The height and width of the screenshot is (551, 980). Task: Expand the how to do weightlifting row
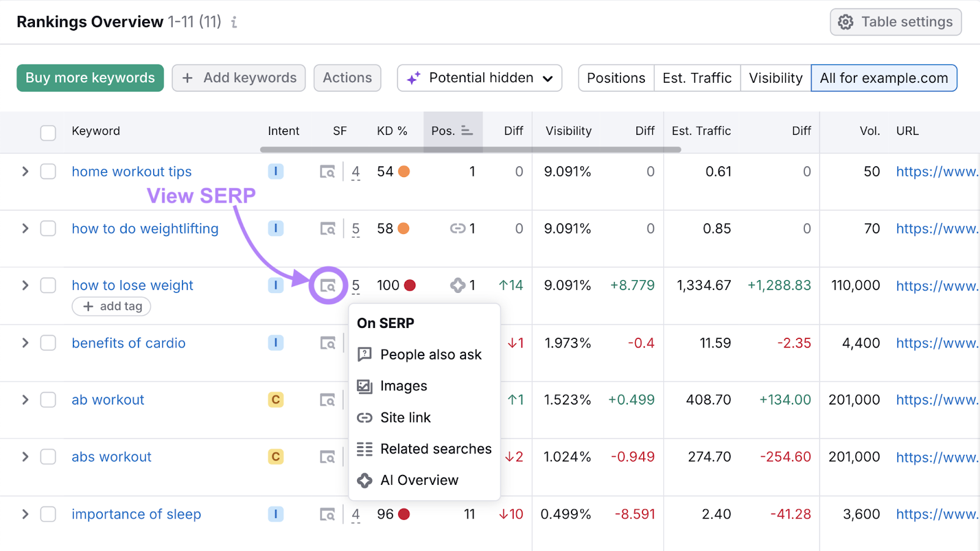pos(25,229)
